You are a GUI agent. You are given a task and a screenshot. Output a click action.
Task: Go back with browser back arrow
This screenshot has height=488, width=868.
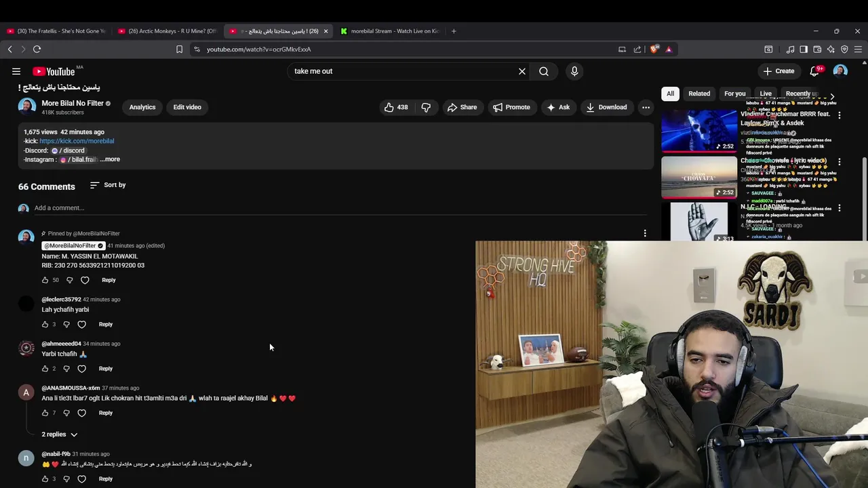point(9,49)
